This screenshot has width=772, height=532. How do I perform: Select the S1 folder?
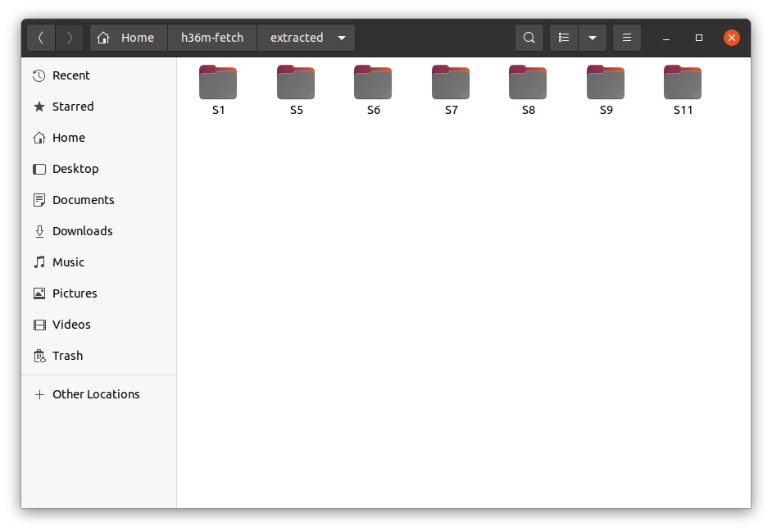pos(218,91)
